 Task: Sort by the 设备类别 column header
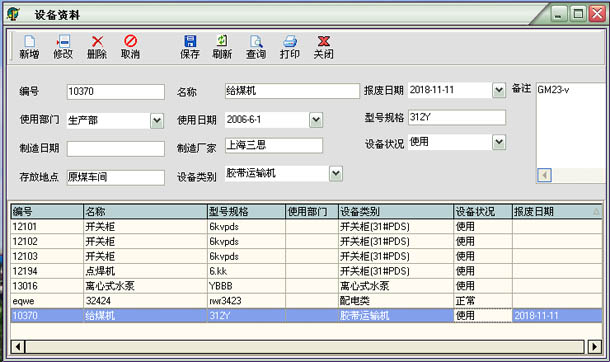(396, 212)
